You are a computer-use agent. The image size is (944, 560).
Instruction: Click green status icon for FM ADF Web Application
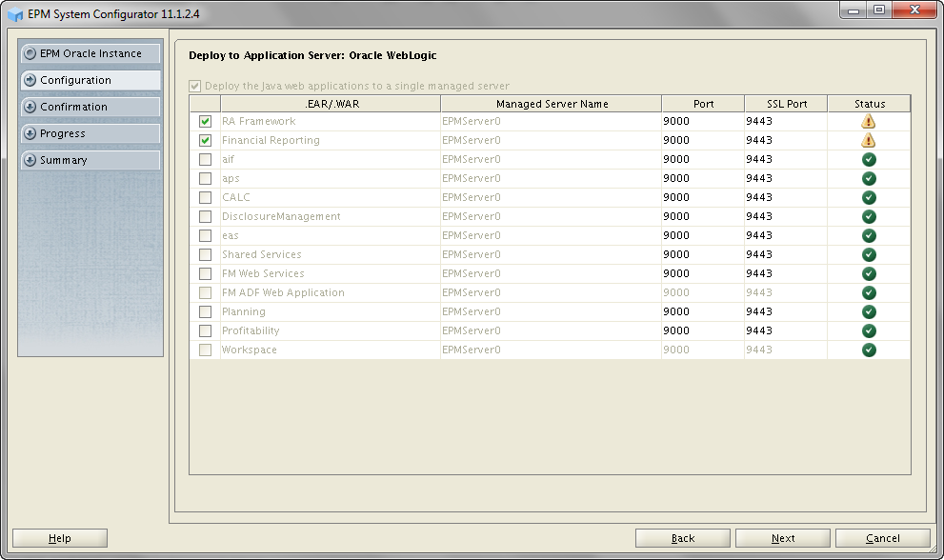coord(869,293)
